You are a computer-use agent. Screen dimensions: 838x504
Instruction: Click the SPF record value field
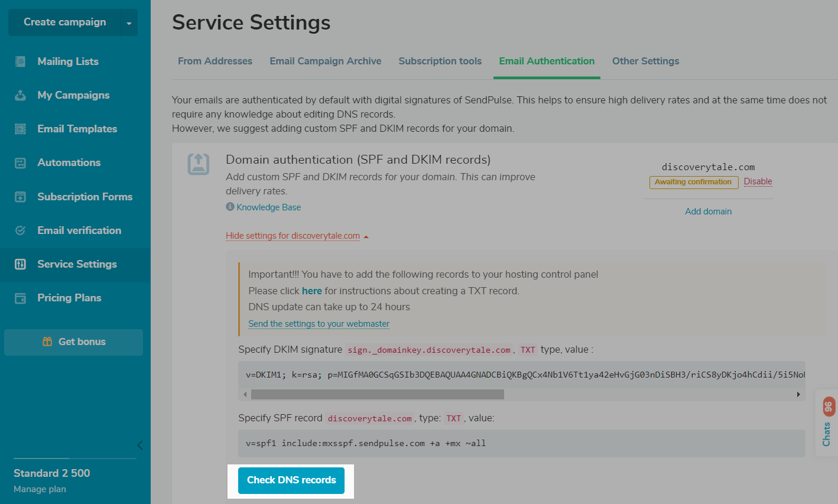521,443
